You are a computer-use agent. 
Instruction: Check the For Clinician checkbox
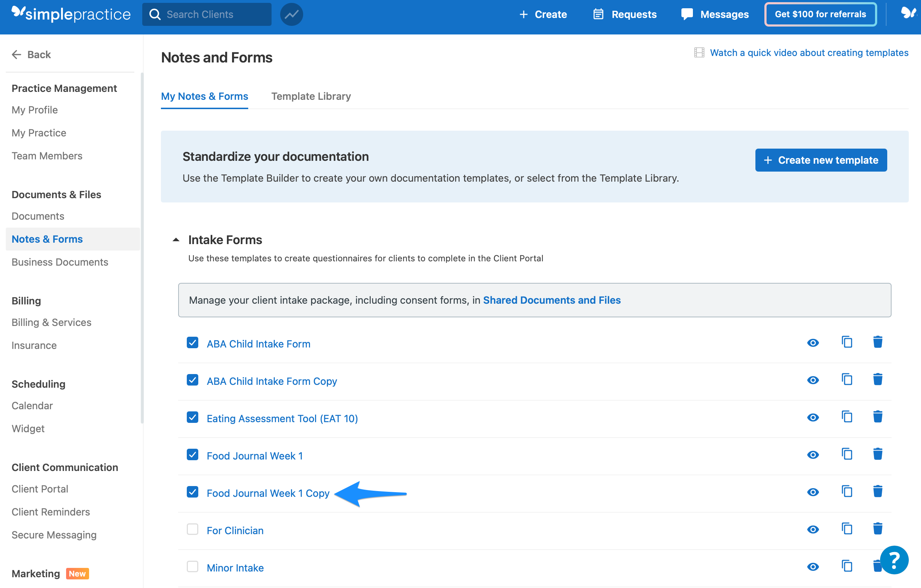tap(193, 529)
